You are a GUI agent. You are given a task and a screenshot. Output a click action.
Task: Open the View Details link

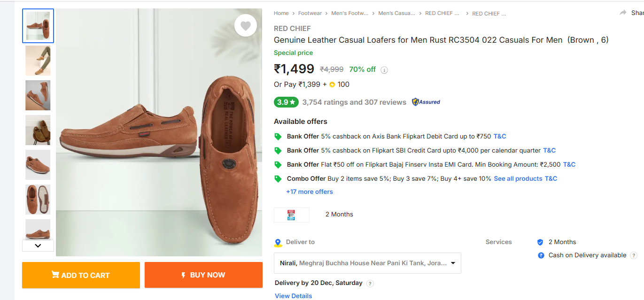(294, 296)
